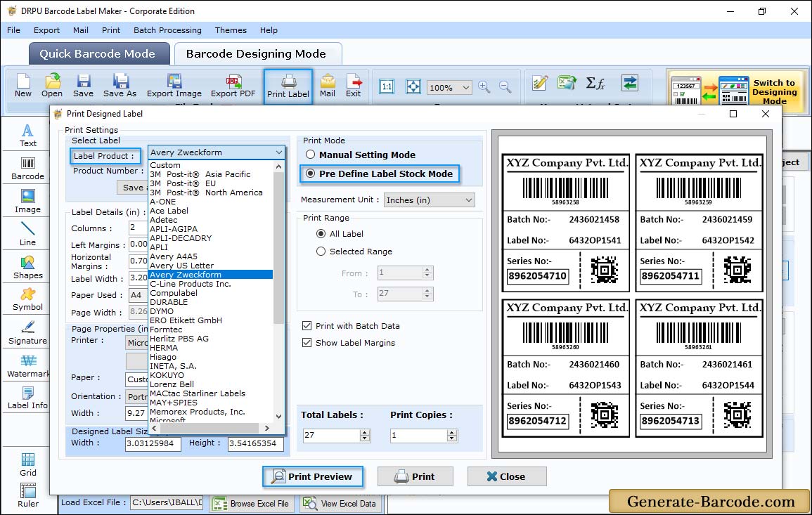Increase the Total Labels stepper value
The width and height of the screenshot is (812, 515).
(365, 432)
